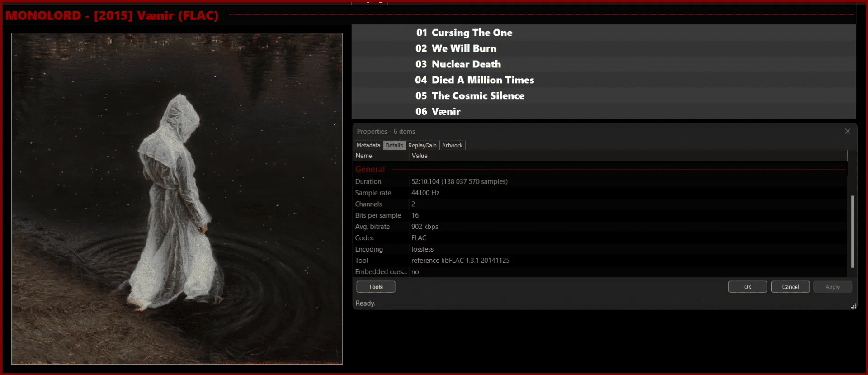Select track 01 Cursing The One

tap(604, 33)
